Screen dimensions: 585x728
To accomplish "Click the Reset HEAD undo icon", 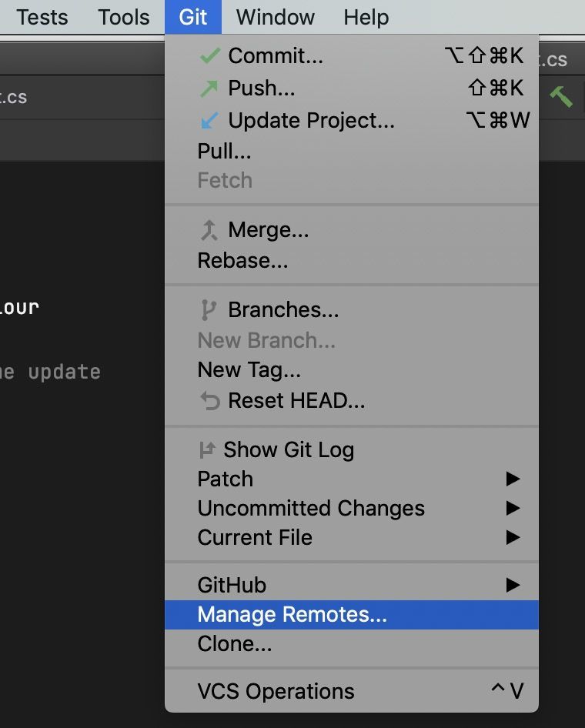I will 210,401.
